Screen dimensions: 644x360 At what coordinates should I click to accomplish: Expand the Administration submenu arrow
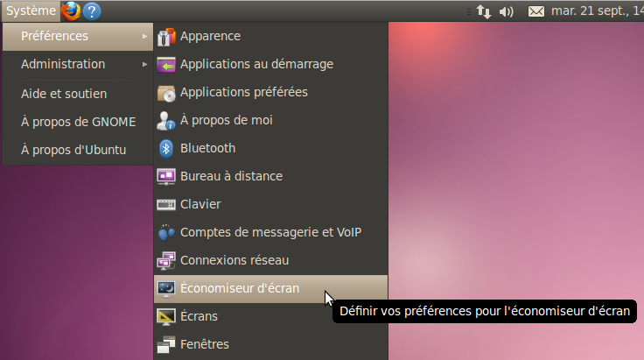(x=144, y=64)
